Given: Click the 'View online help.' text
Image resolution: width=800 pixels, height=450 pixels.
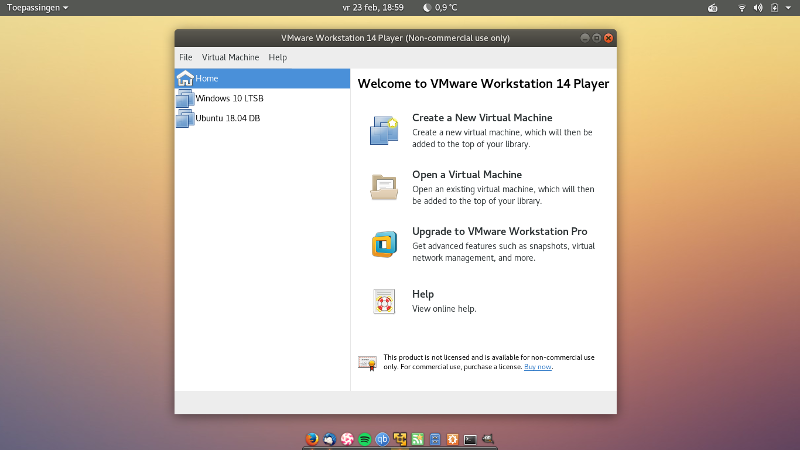Looking at the screenshot, I should click(x=444, y=309).
